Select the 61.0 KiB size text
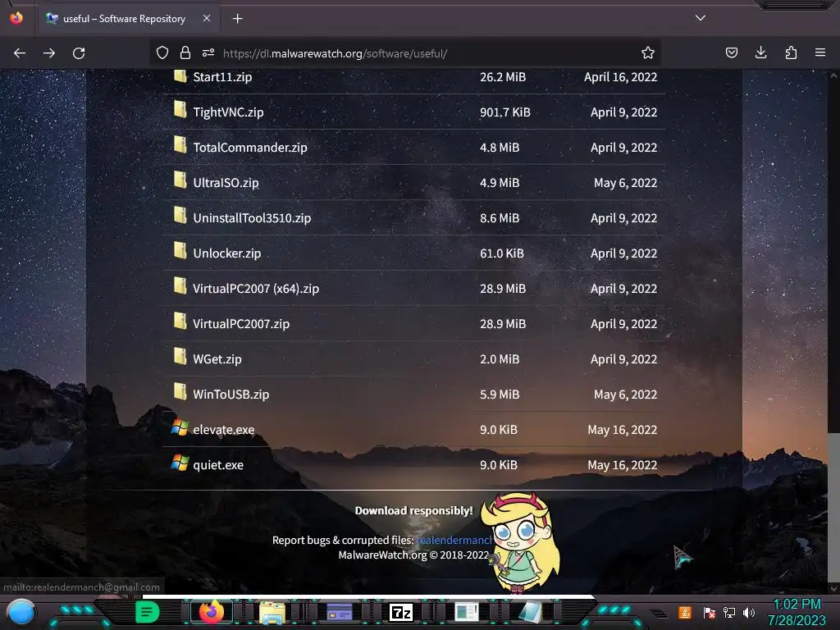Viewport: 840px width, 630px height. (501, 253)
